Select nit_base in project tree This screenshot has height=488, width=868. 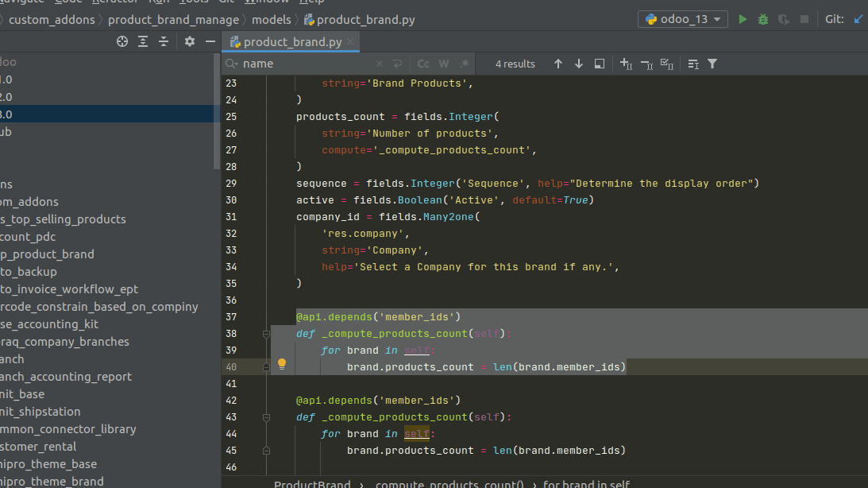click(22, 394)
